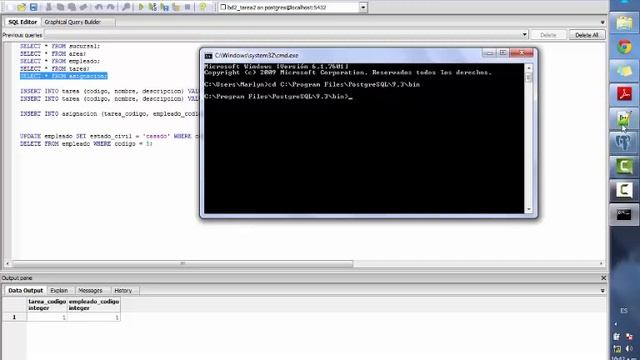Click the Cancel query stop icon
Screen dimensions: 640x360
[188, 7]
